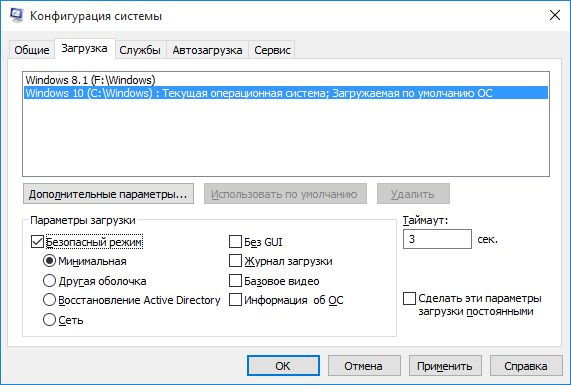
Task: Enable Базовое видео checkbox
Action: coord(235,281)
